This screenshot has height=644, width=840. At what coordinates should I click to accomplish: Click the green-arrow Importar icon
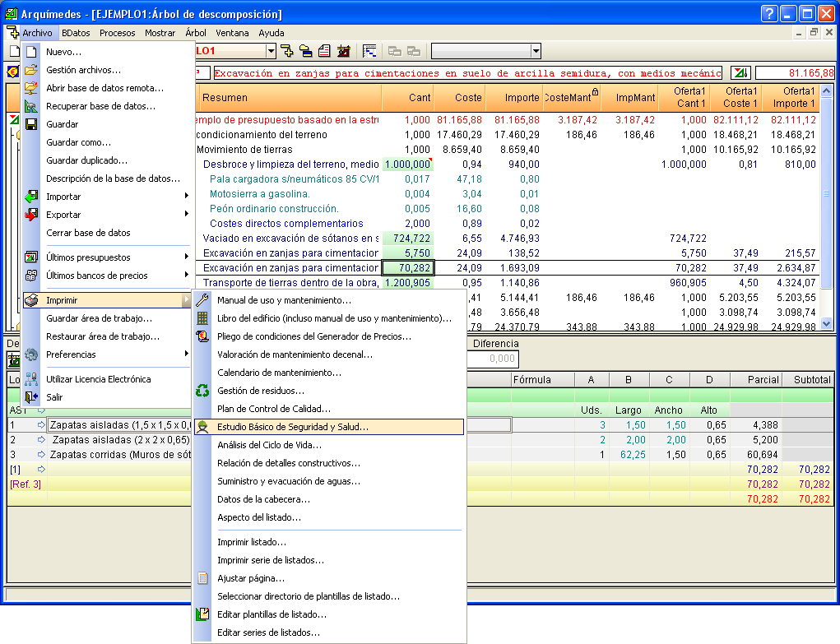coord(31,197)
